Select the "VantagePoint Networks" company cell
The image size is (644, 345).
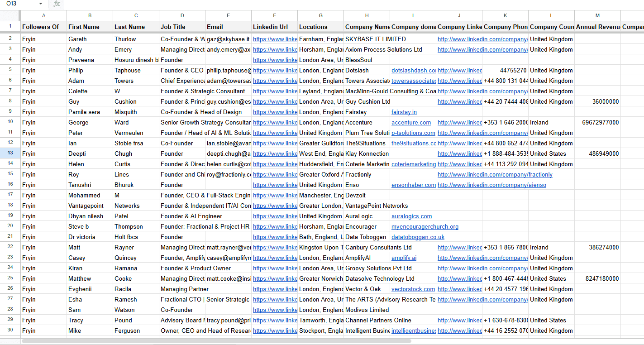point(367,206)
